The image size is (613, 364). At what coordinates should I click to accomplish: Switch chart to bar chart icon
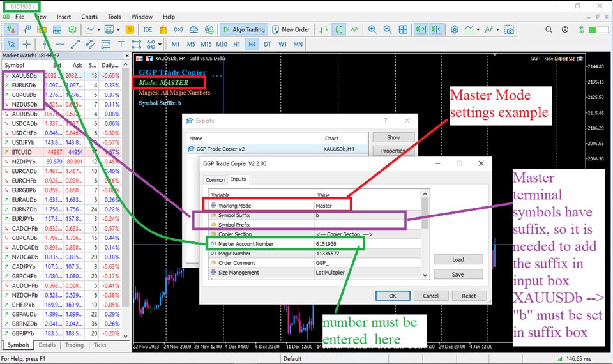click(323, 29)
